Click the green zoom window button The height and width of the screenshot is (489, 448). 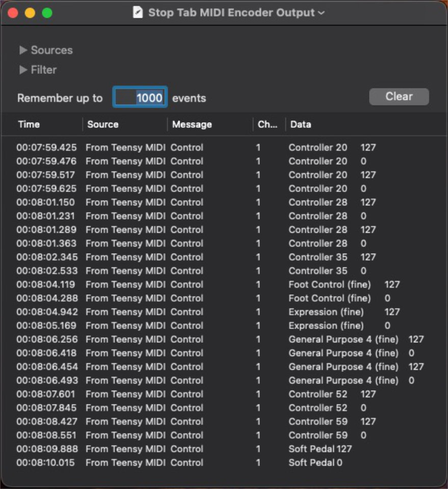[x=47, y=13]
